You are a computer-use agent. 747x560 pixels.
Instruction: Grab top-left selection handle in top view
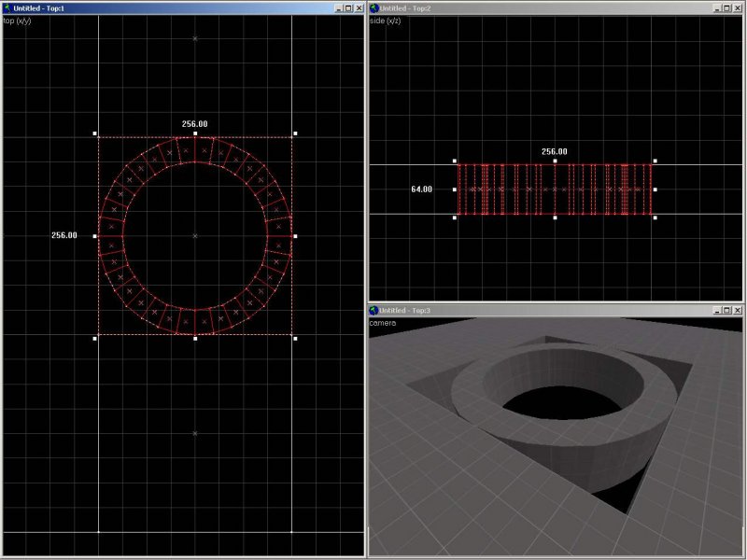tap(95, 133)
